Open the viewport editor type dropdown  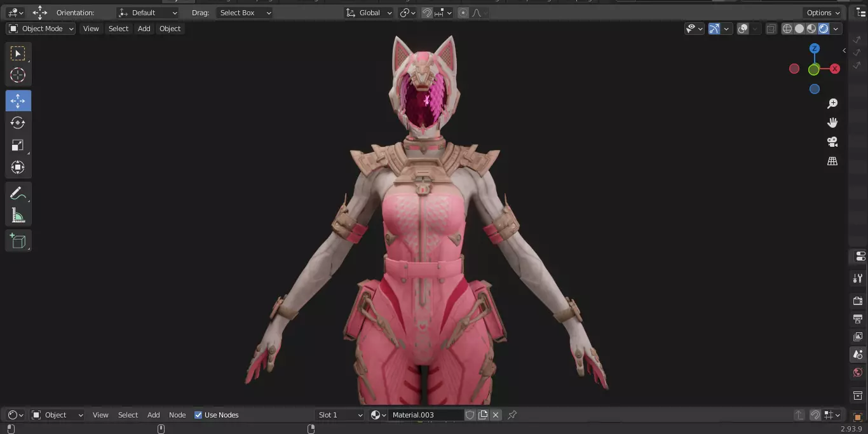click(15, 13)
